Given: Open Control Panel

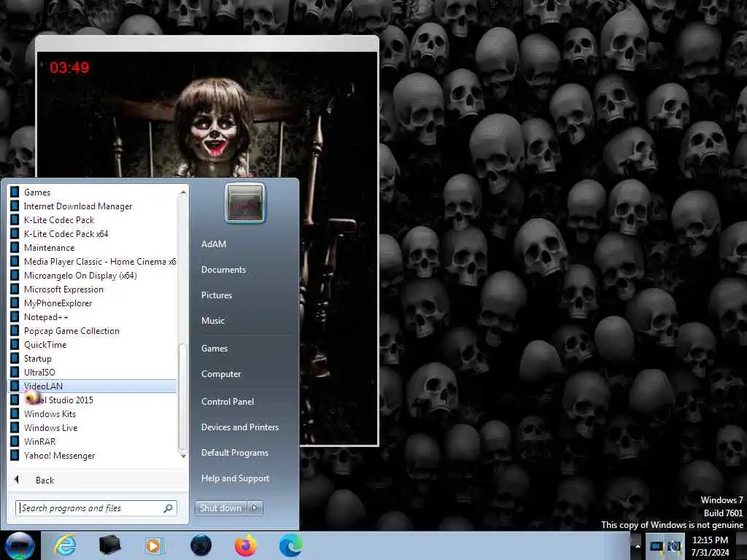Looking at the screenshot, I should [228, 402].
